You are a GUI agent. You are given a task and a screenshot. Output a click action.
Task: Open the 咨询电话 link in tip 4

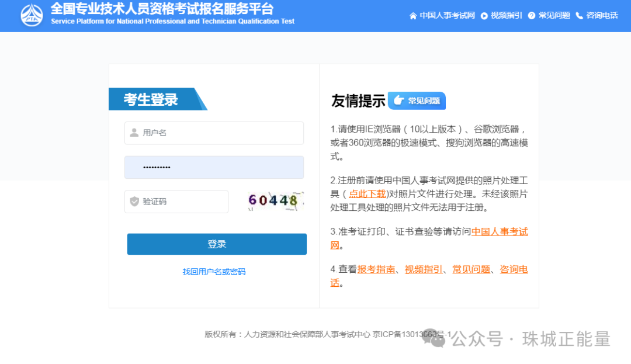(514, 269)
